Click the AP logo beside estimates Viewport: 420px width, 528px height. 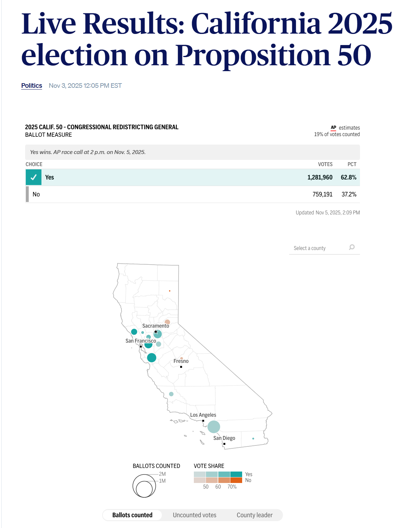pos(333,128)
